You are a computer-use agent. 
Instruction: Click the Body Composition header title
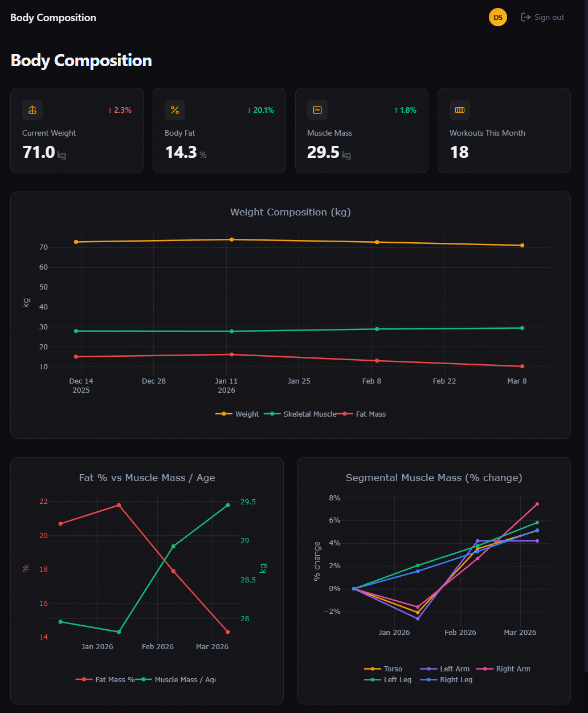coord(53,18)
